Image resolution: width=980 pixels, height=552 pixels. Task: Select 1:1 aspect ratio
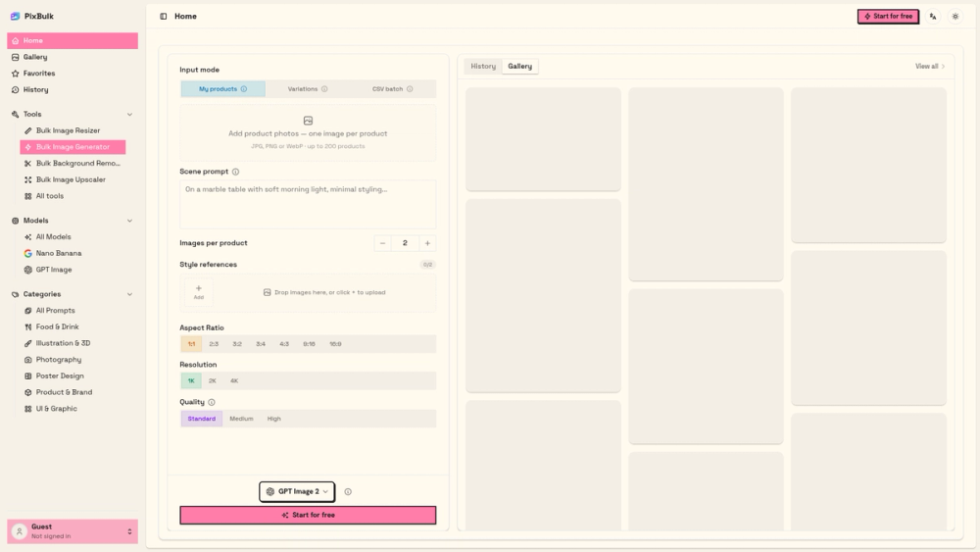click(191, 344)
